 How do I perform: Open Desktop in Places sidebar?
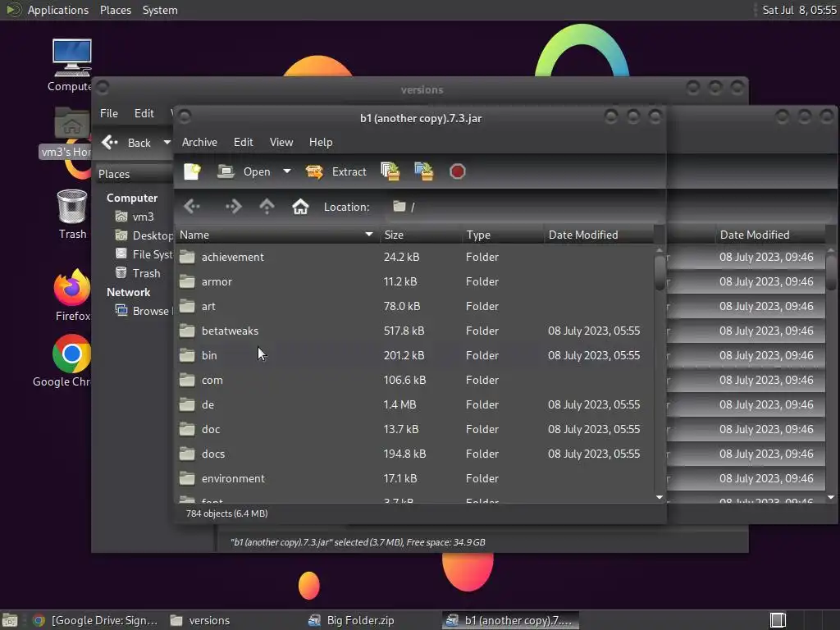coord(144,235)
